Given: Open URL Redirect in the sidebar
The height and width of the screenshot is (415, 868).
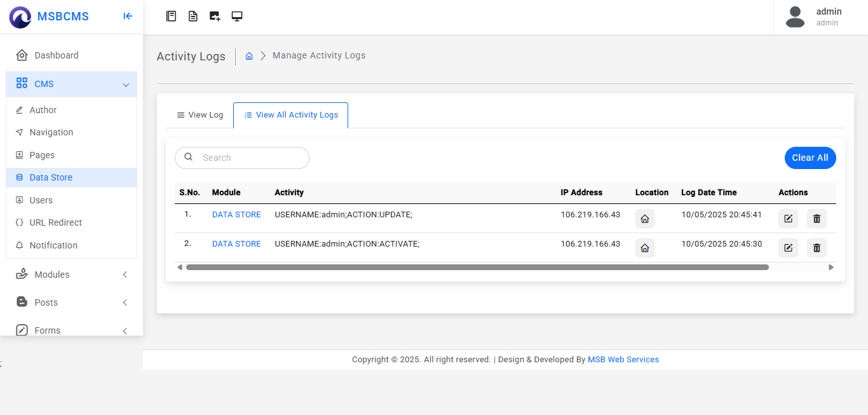Looking at the screenshot, I should click(x=56, y=222).
